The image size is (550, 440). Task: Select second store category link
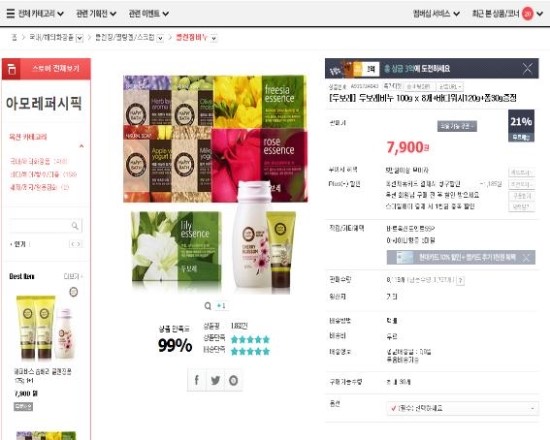point(43,174)
